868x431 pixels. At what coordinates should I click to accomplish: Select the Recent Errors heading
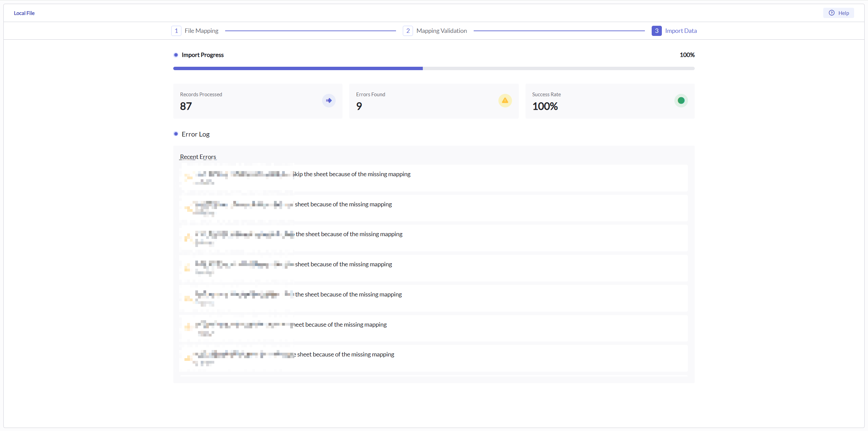(x=198, y=157)
